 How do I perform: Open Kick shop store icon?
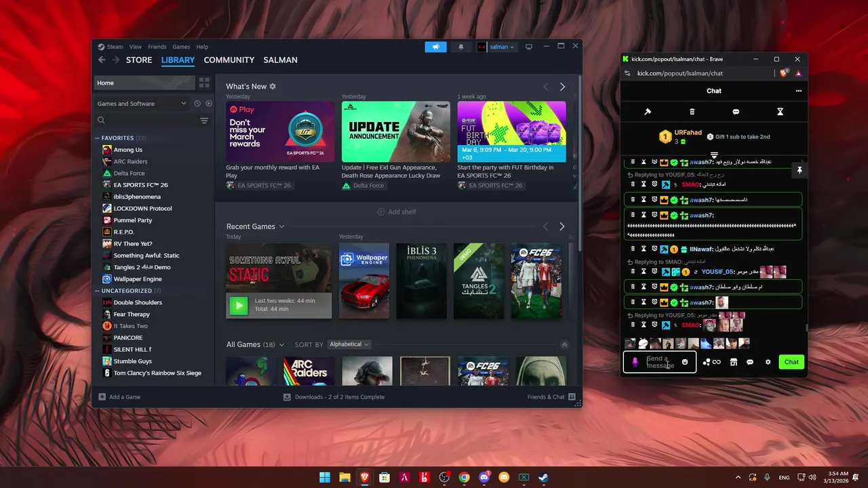point(733,362)
